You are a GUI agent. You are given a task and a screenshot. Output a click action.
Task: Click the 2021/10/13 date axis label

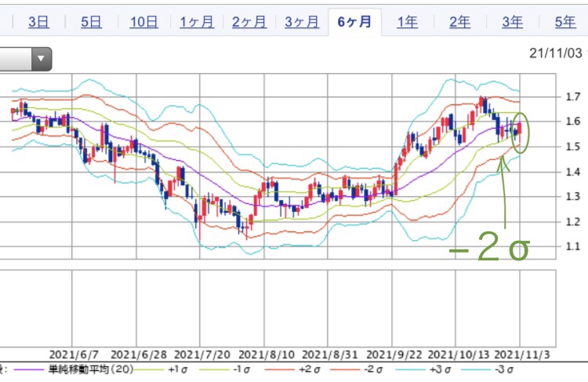[x=459, y=355]
